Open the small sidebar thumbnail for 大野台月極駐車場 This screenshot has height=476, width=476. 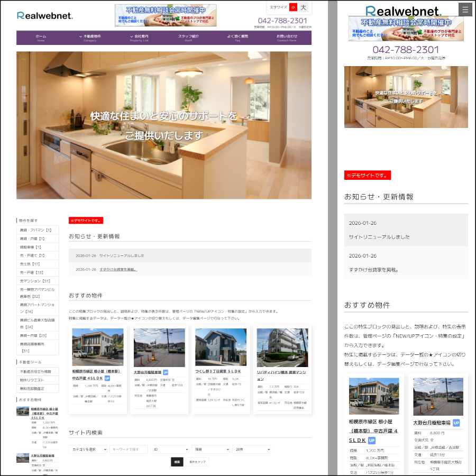22,458
